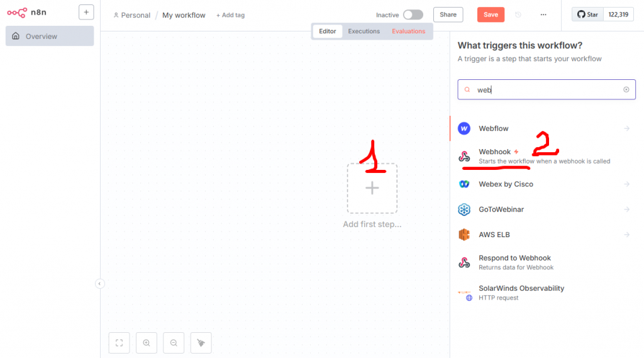The height and width of the screenshot is (358, 644).
Task: Select the GoToWebinar icon
Action: pyautogui.click(x=464, y=210)
